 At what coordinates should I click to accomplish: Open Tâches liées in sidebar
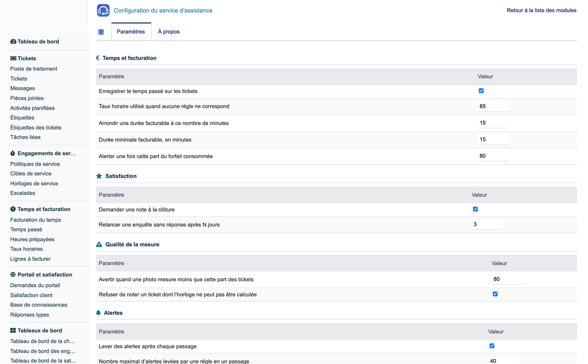pos(25,137)
